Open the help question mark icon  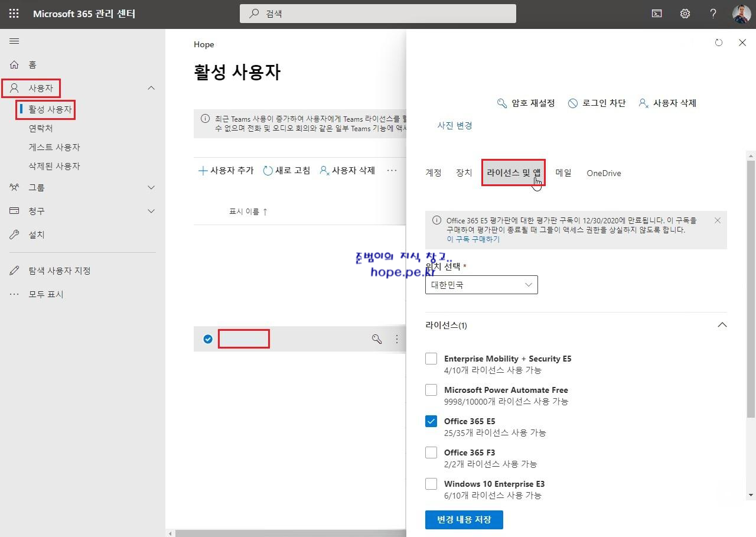click(713, 14)
